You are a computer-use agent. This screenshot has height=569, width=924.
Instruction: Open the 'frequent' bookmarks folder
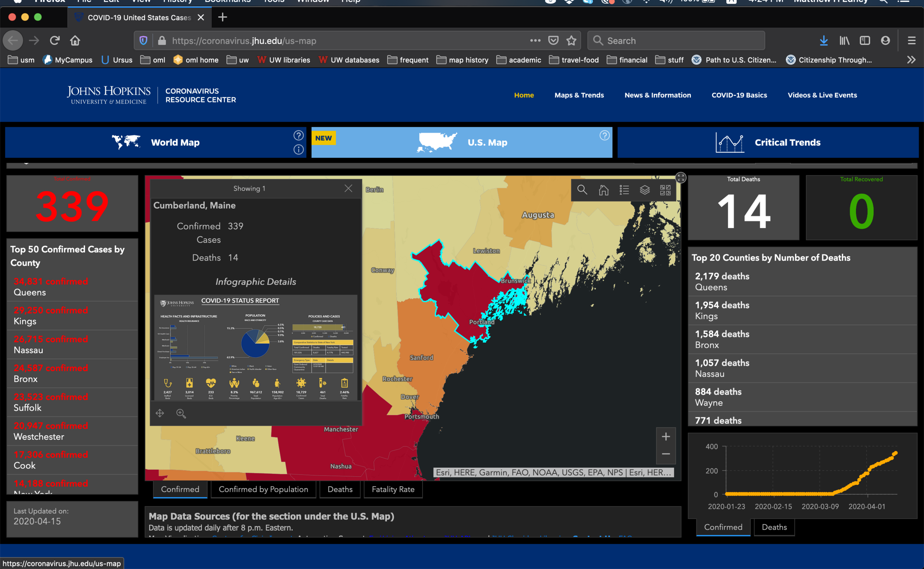[408, 60]
